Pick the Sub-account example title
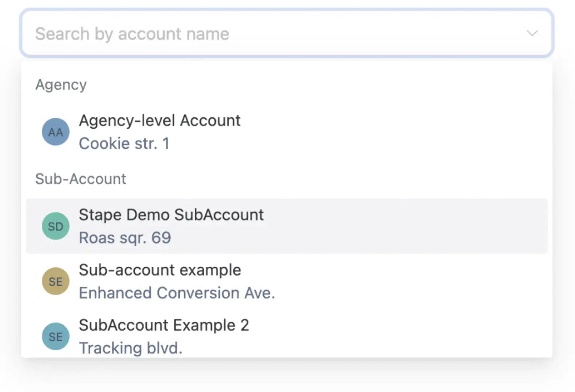This screenshot has height=392, width=575. (160, 270)
